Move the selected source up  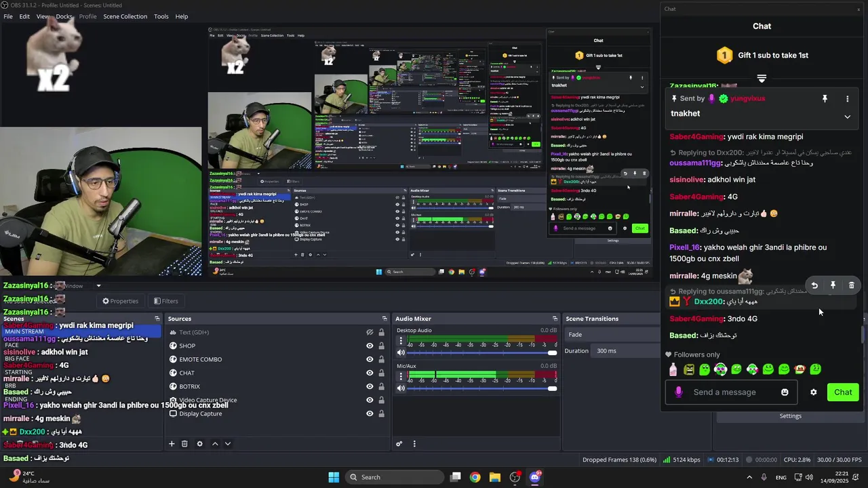point(215,444)
